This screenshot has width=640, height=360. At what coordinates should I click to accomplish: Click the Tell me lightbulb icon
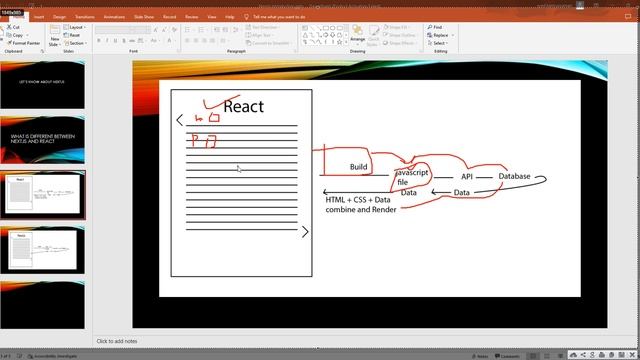tap(246, 17)
